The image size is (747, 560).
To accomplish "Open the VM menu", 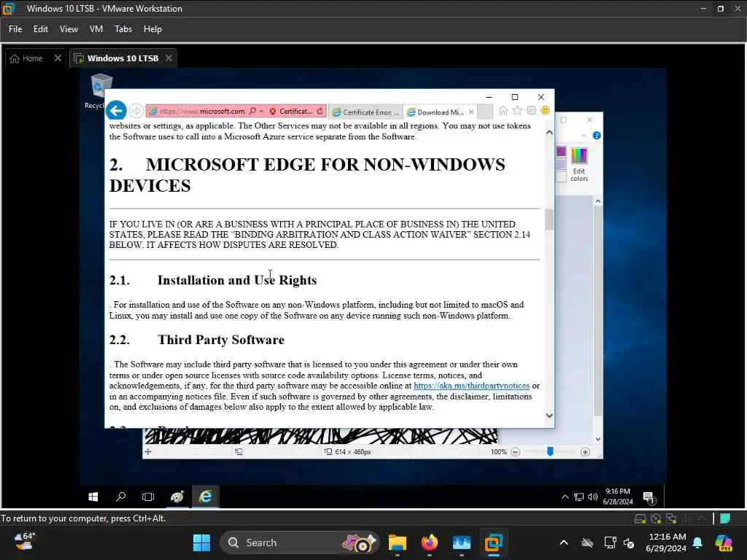I will [96, 29].
